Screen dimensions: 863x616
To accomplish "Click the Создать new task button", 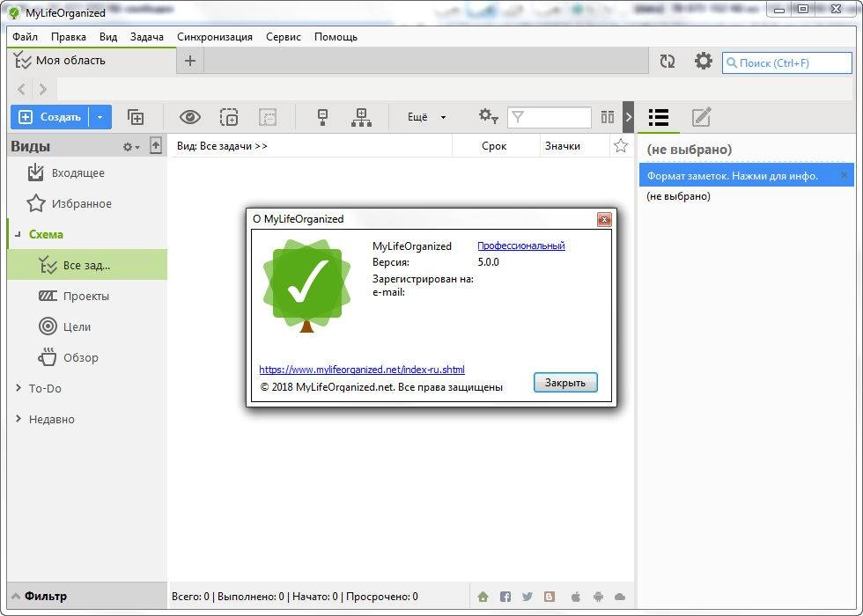I will (49, 117).
